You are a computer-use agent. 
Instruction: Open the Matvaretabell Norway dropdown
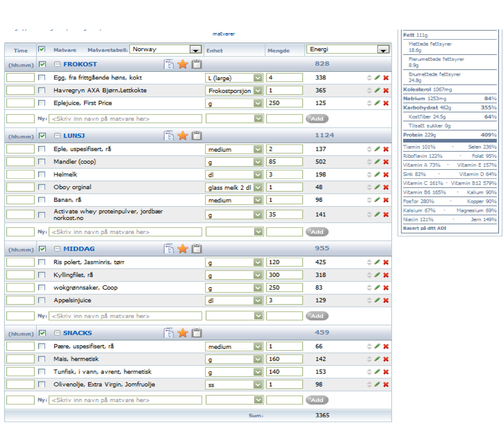[x=166, y=49]
